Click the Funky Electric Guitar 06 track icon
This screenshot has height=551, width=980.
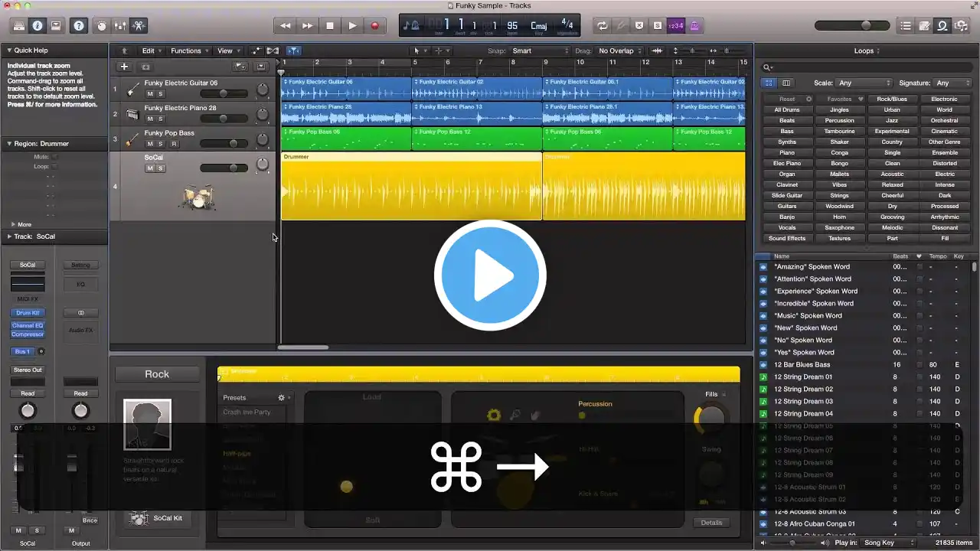[132, 90]
